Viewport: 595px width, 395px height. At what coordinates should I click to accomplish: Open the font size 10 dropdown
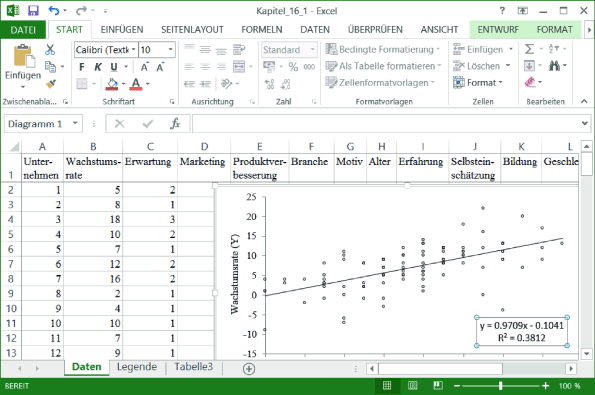(x=170, y=50)
